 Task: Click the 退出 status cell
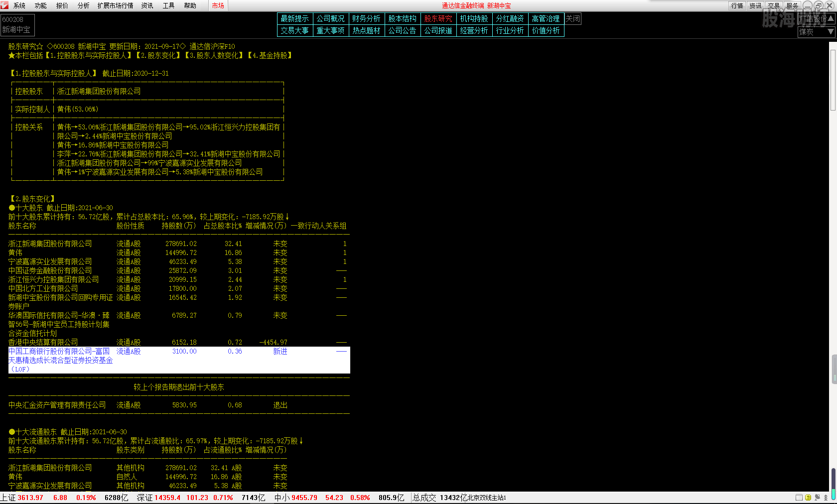point(280,405)
